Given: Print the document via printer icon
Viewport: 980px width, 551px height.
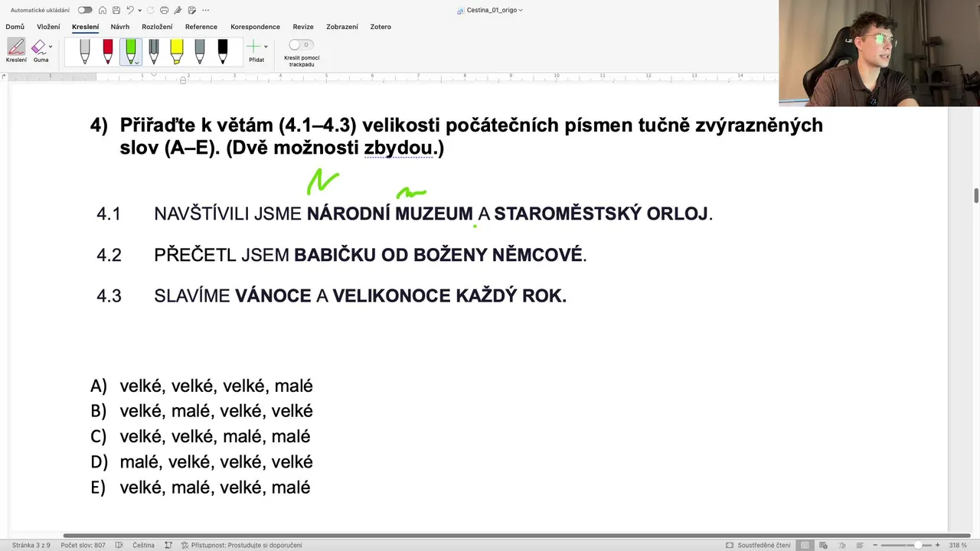Looking at the screenshot, I should tap(164, 10).
